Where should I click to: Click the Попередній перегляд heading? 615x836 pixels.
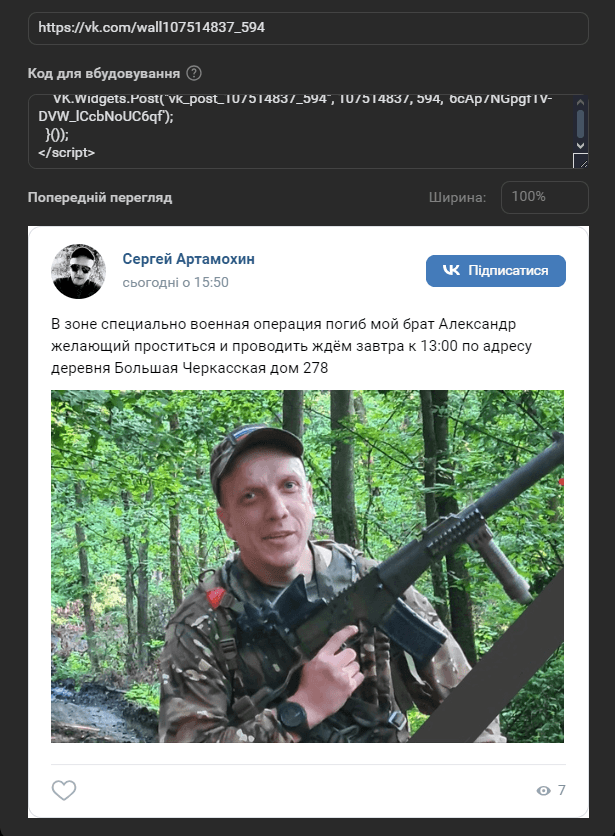100,197
